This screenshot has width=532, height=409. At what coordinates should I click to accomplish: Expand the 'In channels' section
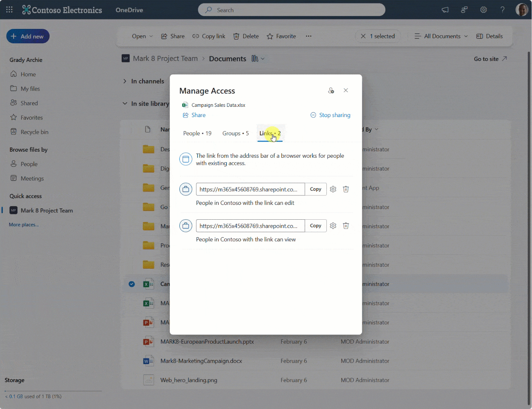(125, 81)
